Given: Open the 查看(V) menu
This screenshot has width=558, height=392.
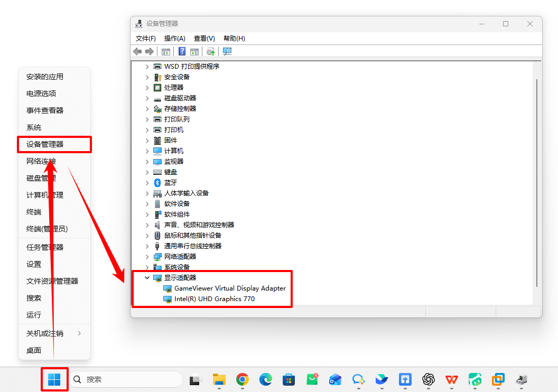Looking at the screenshot, I should click(204, 39).
